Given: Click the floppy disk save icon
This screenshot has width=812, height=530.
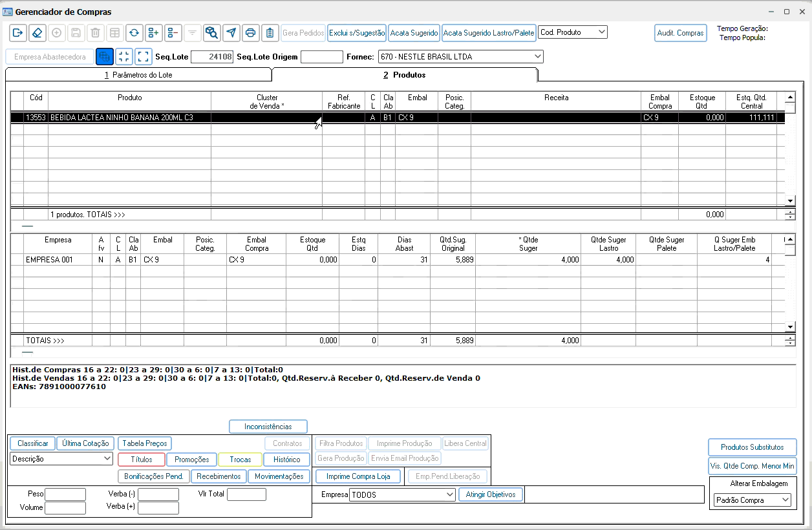Looking at the screenshot, I should point(76,32).
